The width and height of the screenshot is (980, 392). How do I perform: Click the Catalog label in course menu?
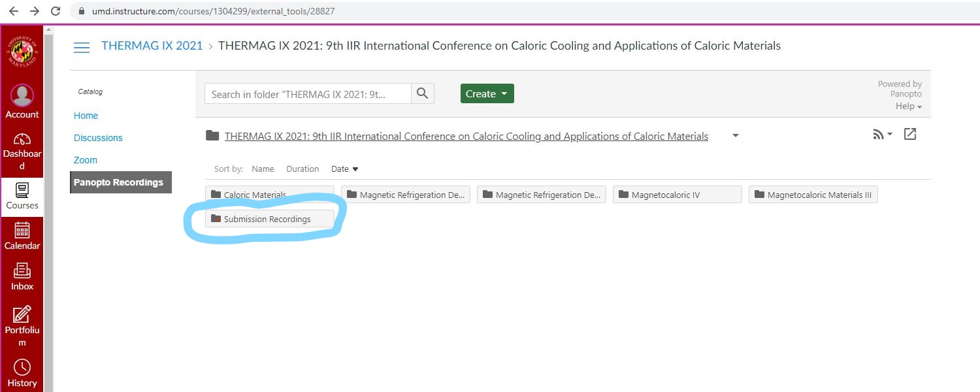point(90,91)
